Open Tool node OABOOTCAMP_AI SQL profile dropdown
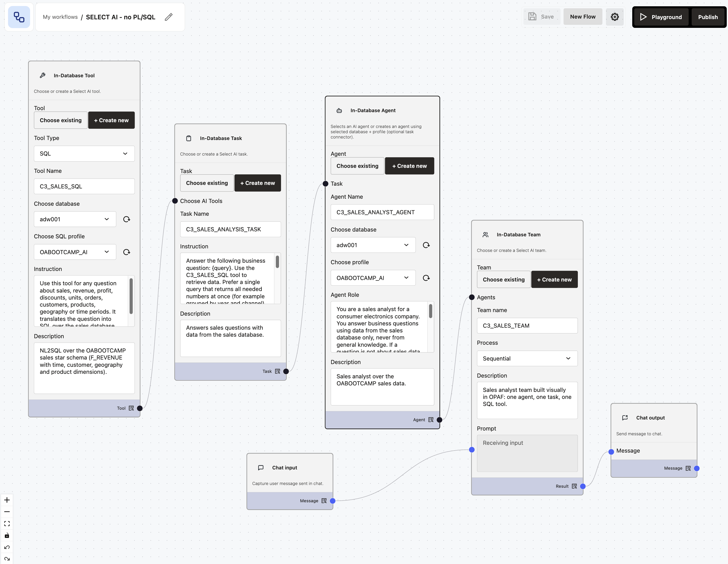This screenshot has height=564, width=728. click(x=75, y=252)
